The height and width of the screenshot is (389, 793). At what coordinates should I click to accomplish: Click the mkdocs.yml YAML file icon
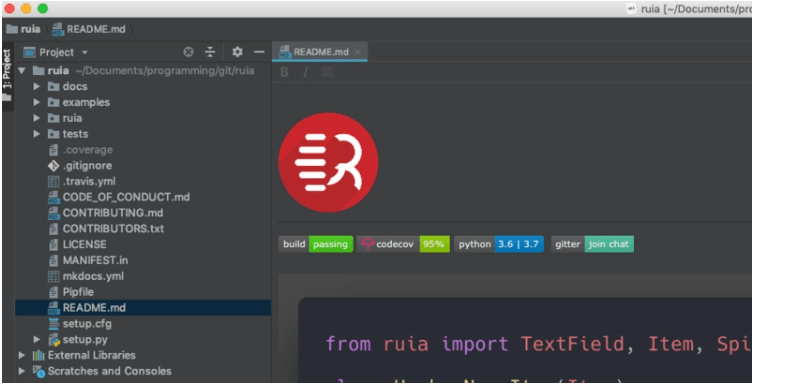tap(54, 276)
